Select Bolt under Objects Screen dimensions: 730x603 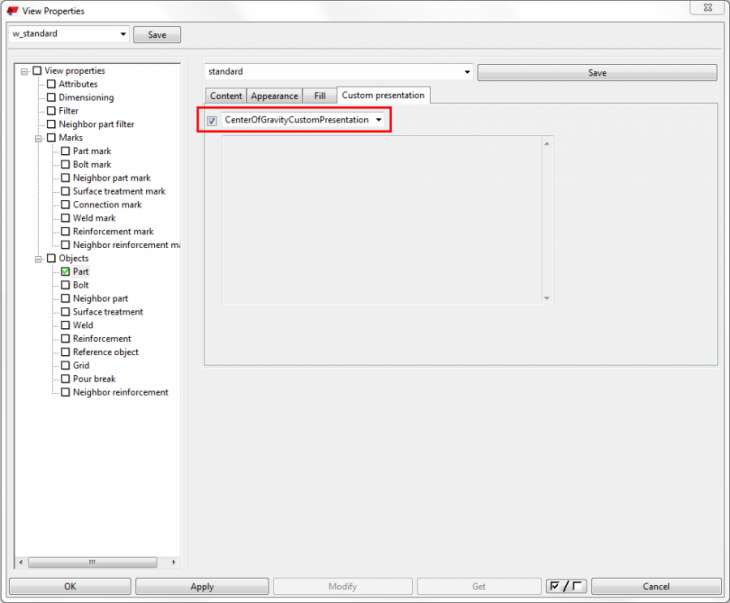[x=81, y=285]
